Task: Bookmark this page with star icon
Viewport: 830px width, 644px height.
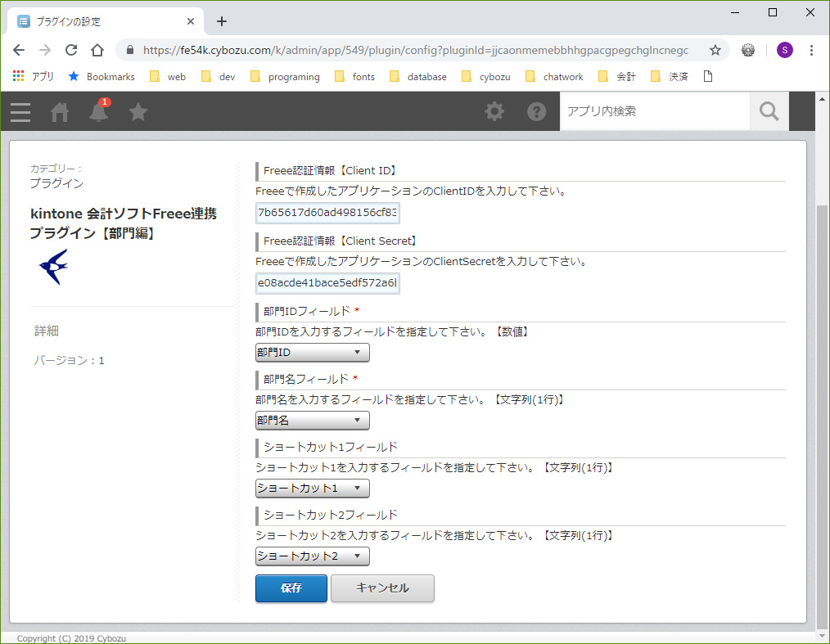Action: click(x=715, y=50)
